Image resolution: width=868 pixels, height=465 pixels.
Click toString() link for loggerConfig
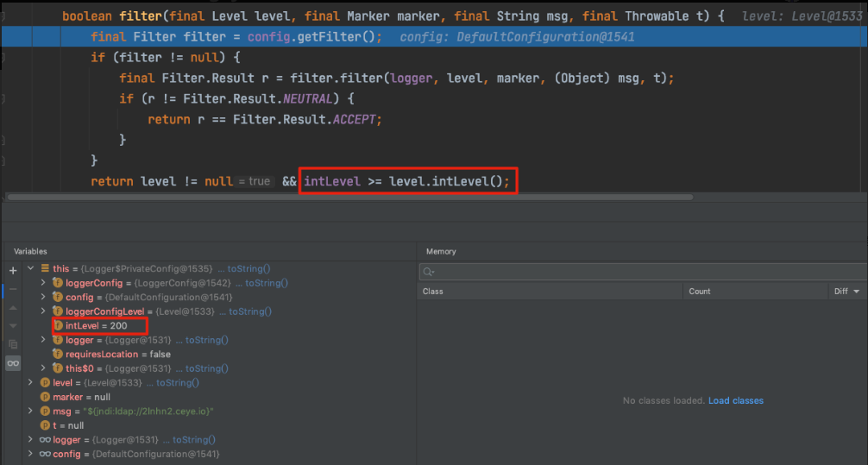pyautogui.click(x=267, y=283)
